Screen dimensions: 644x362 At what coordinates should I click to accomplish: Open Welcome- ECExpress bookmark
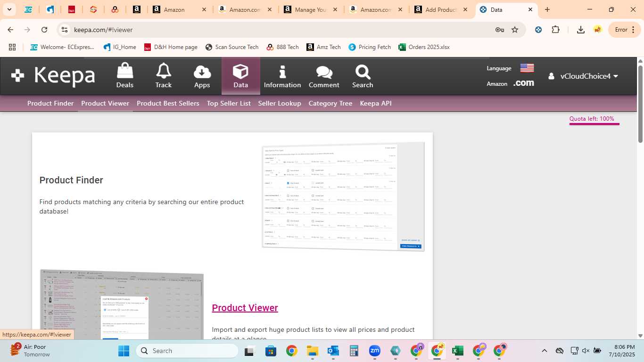62,47
